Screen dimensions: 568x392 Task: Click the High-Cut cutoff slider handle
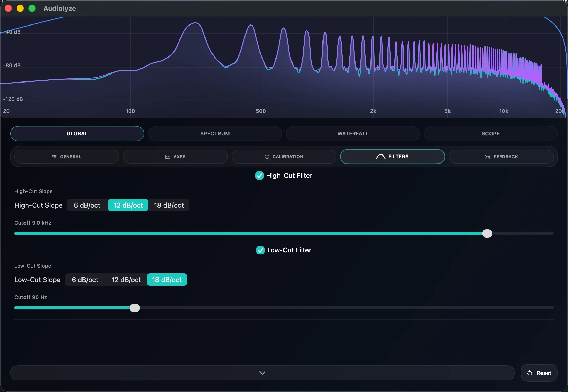[487, 233]
